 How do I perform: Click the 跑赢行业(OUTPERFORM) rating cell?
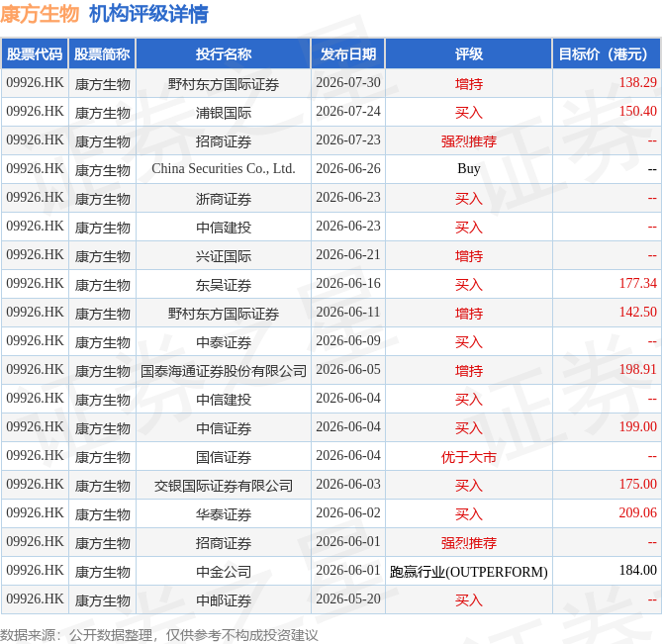tap(469, 572)
